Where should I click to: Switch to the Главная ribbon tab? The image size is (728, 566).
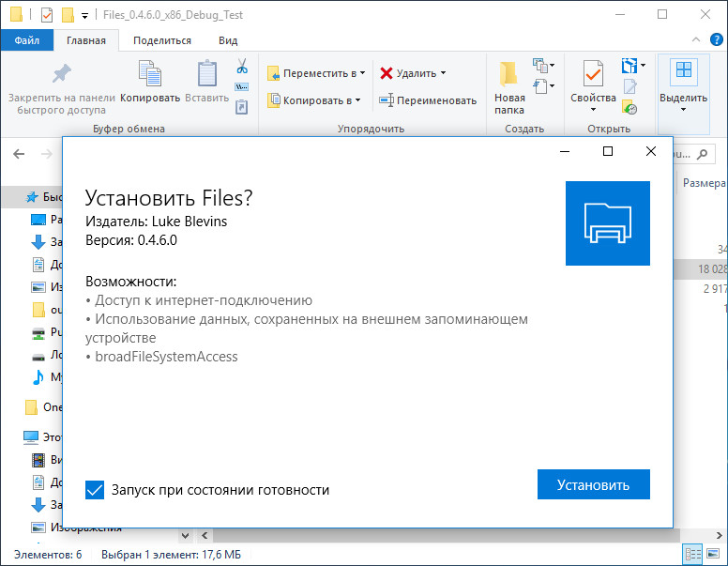86,40
